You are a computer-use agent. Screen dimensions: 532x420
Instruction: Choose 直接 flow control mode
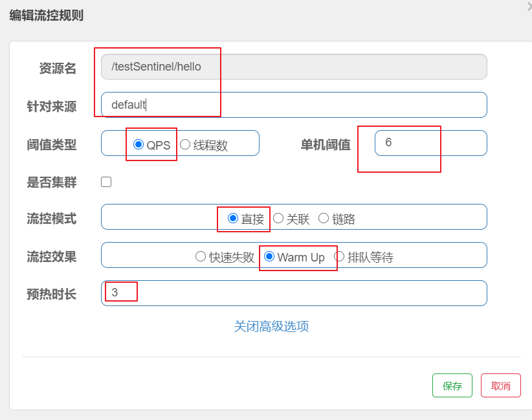pos(233,218)
